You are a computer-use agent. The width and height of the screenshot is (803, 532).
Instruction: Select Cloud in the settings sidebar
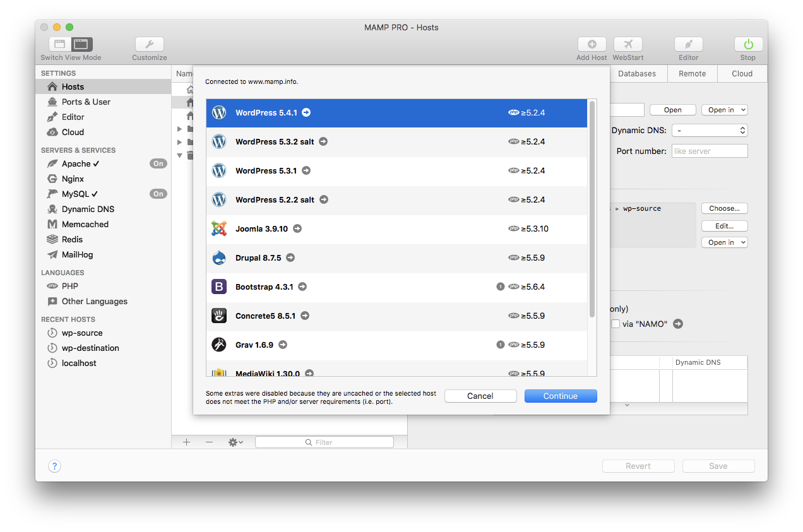click(x=104, y=133)
